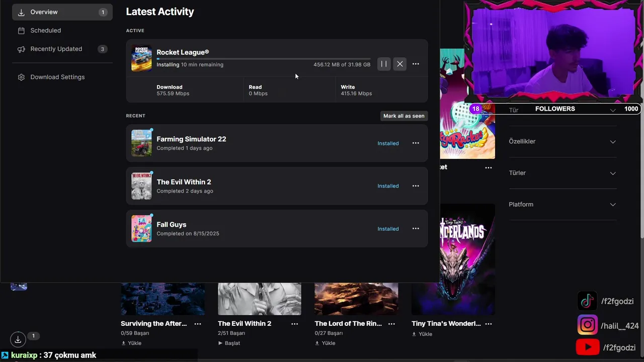The height and width of the screenshot is (362, 644).
Task: Open Surviving the Aftermath options menu
Action: [198, 324]
